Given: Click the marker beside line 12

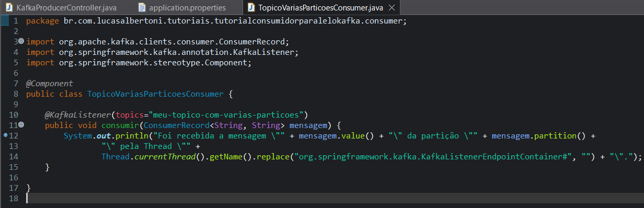Looking at the screenshot, I should point(5,135).
